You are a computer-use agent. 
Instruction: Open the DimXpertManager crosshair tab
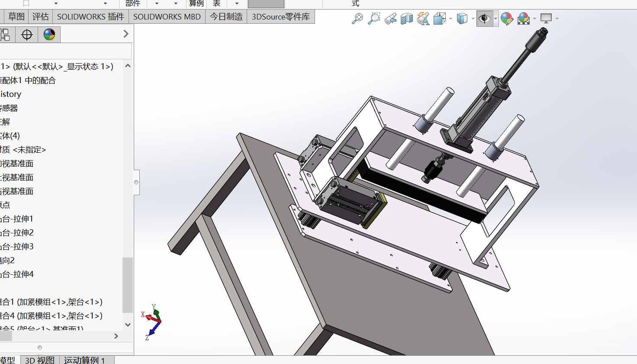tap(27, 34)
